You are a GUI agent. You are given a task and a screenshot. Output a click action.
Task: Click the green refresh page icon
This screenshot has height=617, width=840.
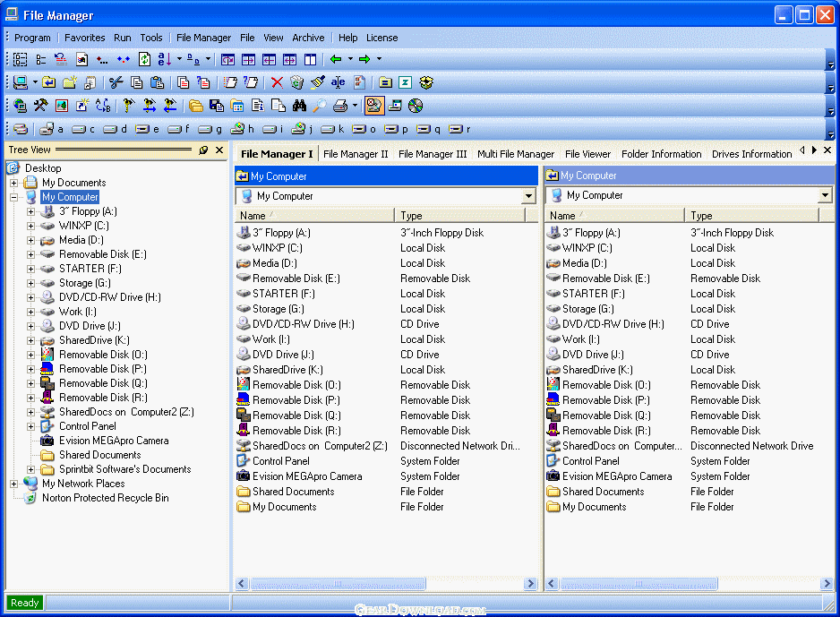[x=144, y=59]
